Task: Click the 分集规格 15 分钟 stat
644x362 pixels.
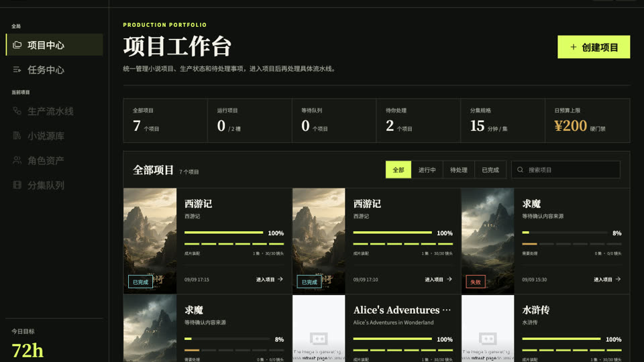Action: 502,121
